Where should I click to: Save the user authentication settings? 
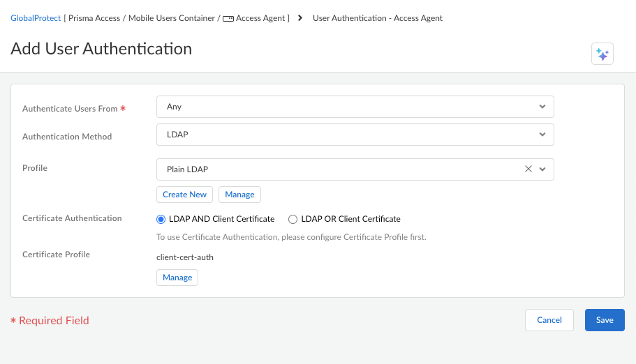(x=605, y=320)
